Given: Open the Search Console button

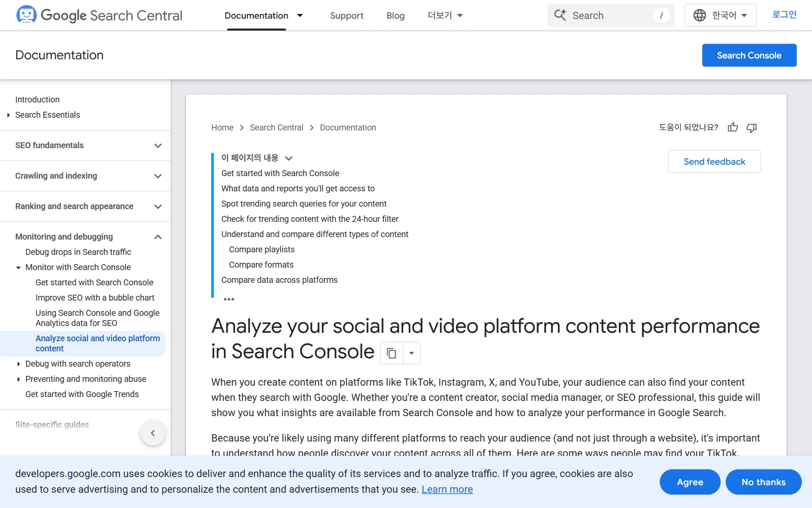Looking at the screenshot, I should [x=749, y=55].
